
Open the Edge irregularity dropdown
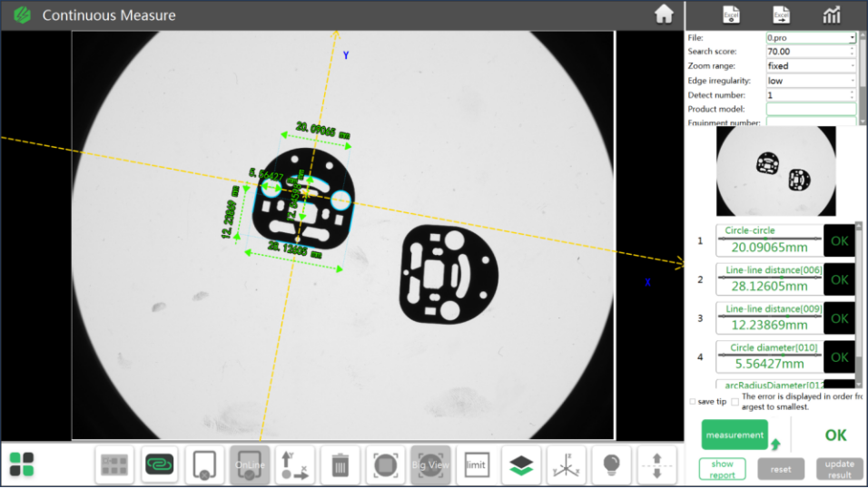(811, 81)
